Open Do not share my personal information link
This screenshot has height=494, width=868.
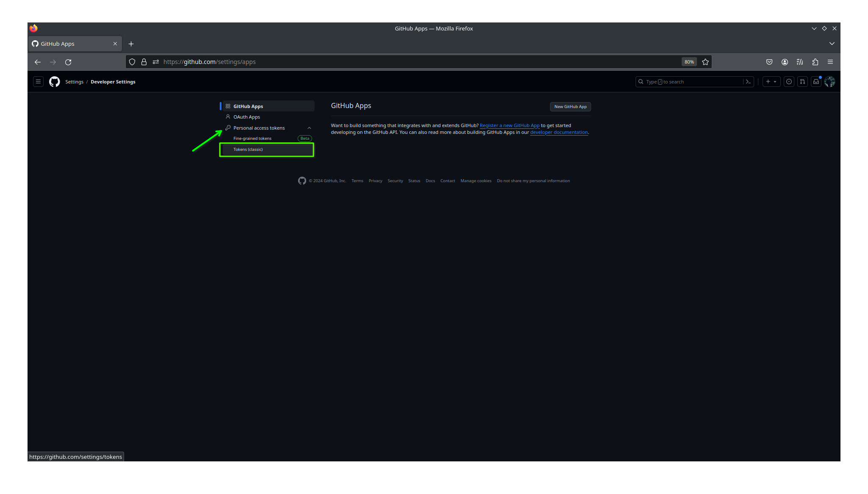click(534, 181)
